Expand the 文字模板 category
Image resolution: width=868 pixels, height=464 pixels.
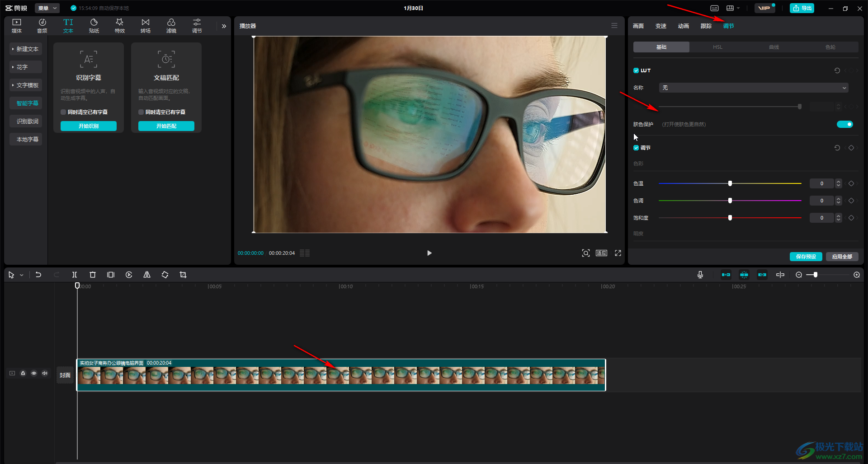click(x=26, y=85)
